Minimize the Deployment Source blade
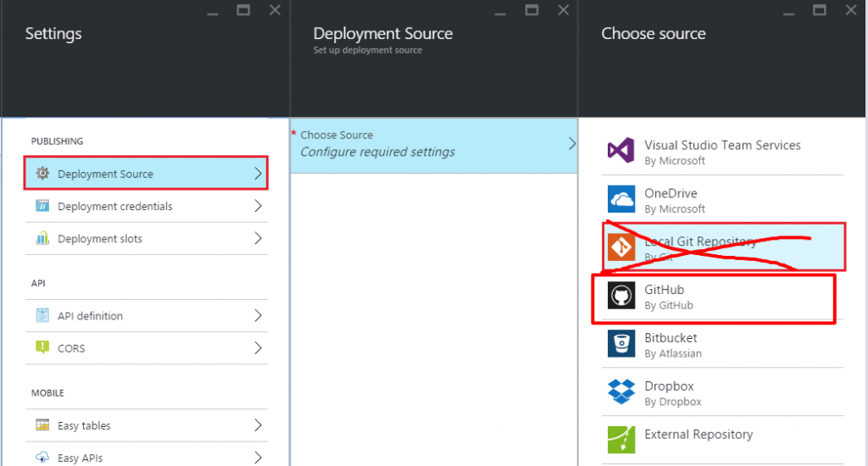This screenshot has height=466, width=868. (x=500, y=14)
